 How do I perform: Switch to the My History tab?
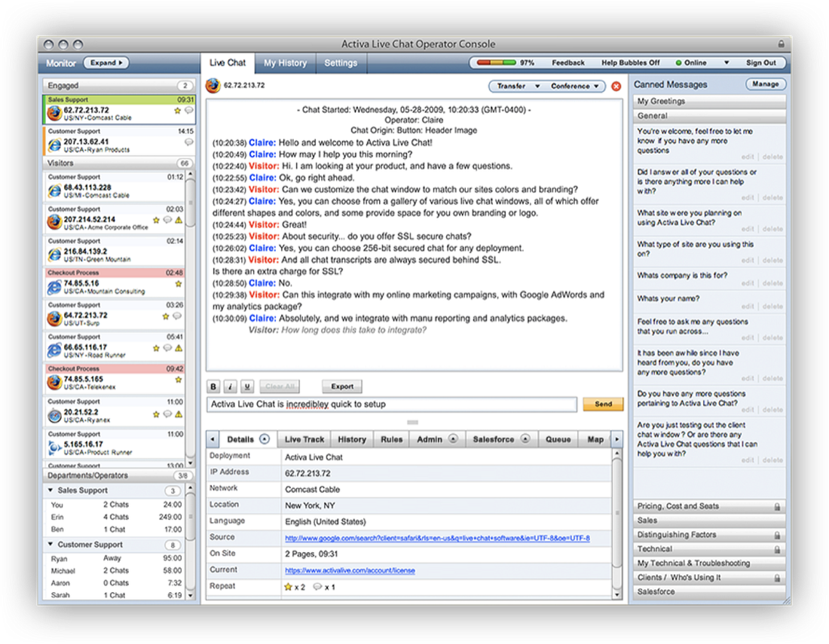point(285,63)
